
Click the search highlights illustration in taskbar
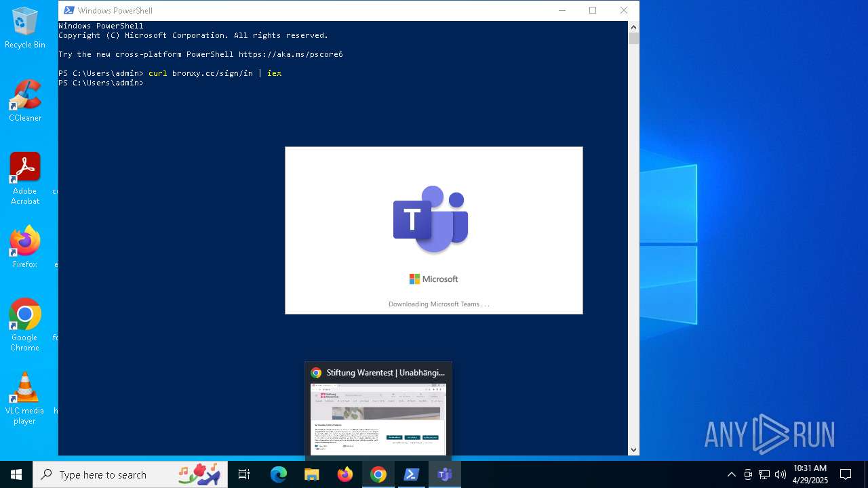tap(199, 474)
